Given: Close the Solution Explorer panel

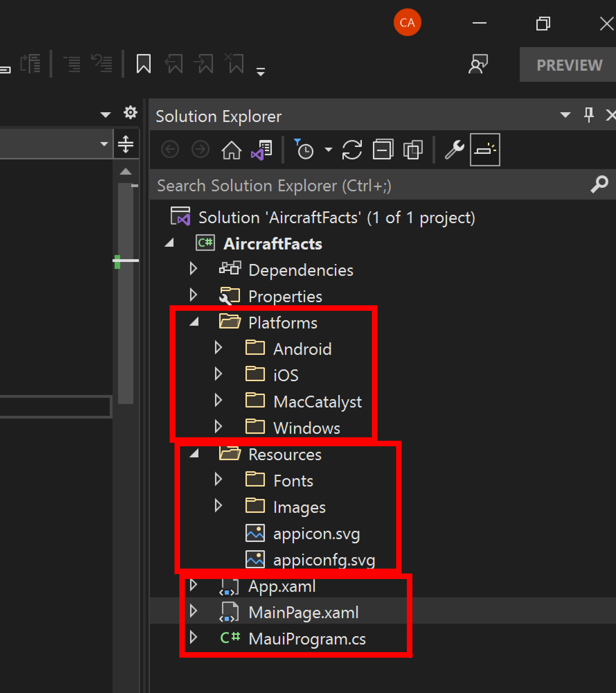Looking at the screenshot, I should (x=611, y=115).
